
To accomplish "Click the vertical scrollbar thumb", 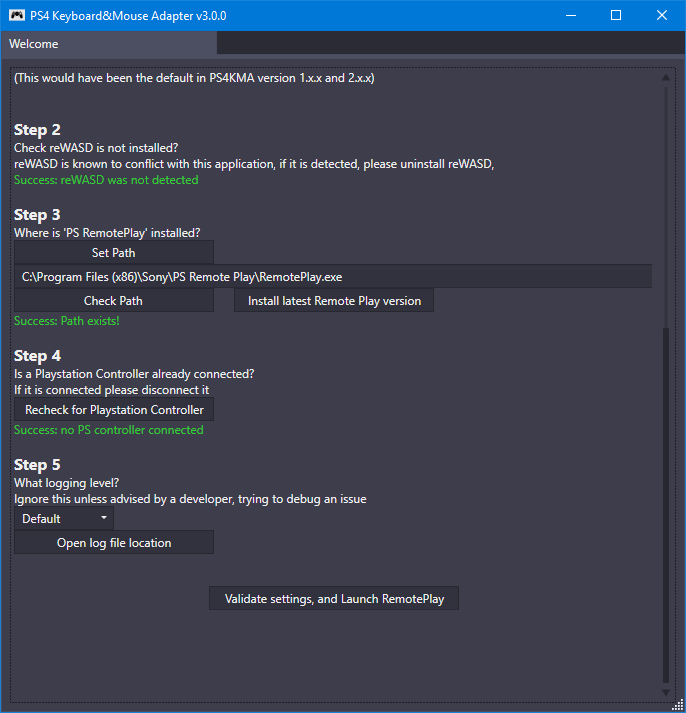I will pyautogui.click(x=666, y=505).
